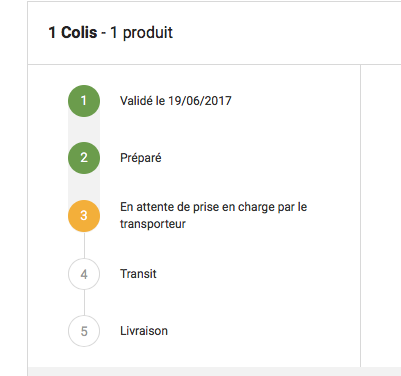
Task: Click the grey footer strip below the tracking panel
Action: pyautogui.click(x=214, y=372)
